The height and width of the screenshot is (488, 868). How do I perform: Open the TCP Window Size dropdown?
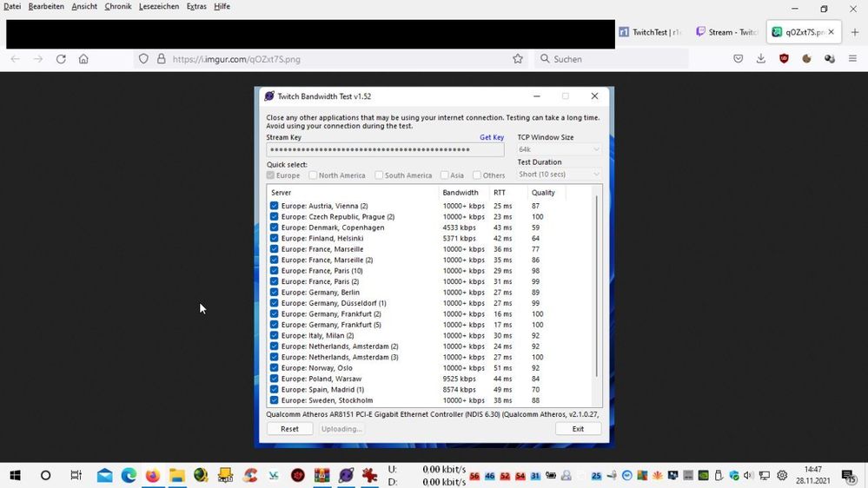pos(559,149)
